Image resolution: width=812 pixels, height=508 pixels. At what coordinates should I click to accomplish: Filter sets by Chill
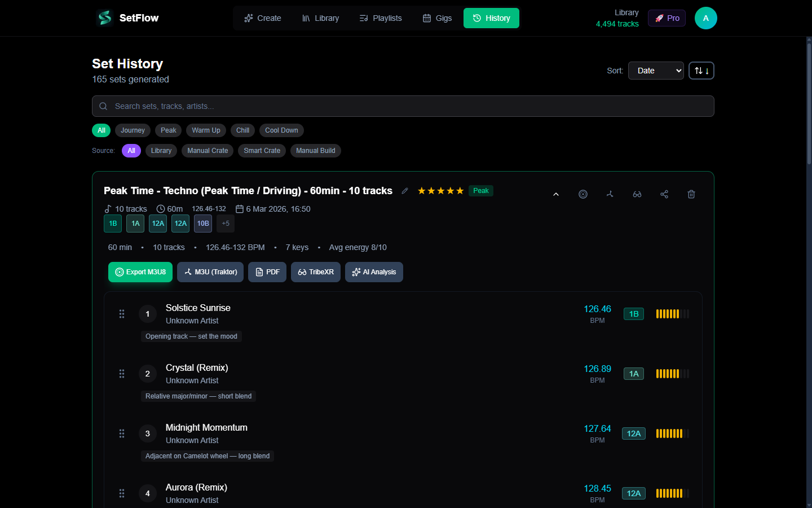pyautogui.click(x=242, y=130)
